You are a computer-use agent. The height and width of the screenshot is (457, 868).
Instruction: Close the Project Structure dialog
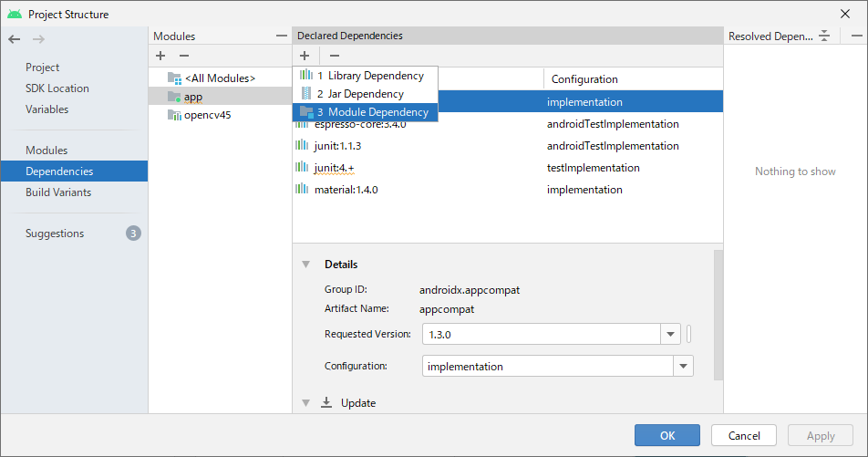click(x=845, y=14)
